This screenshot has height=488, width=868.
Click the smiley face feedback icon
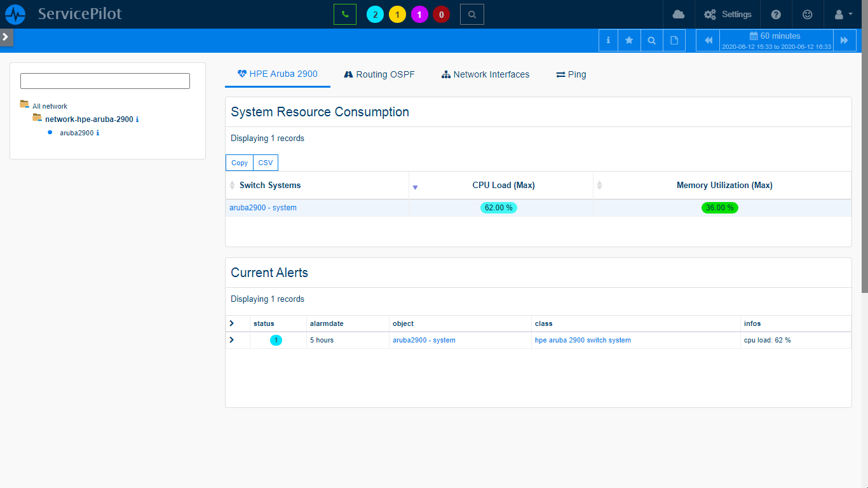pyautogui.click(x=807, y=15)
